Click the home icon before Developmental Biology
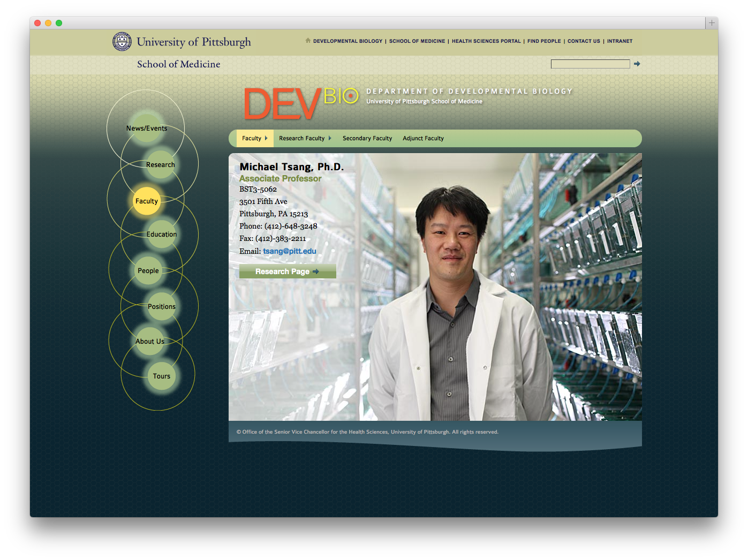Viewport: 748px width, 560px height. tap(308, 40)
